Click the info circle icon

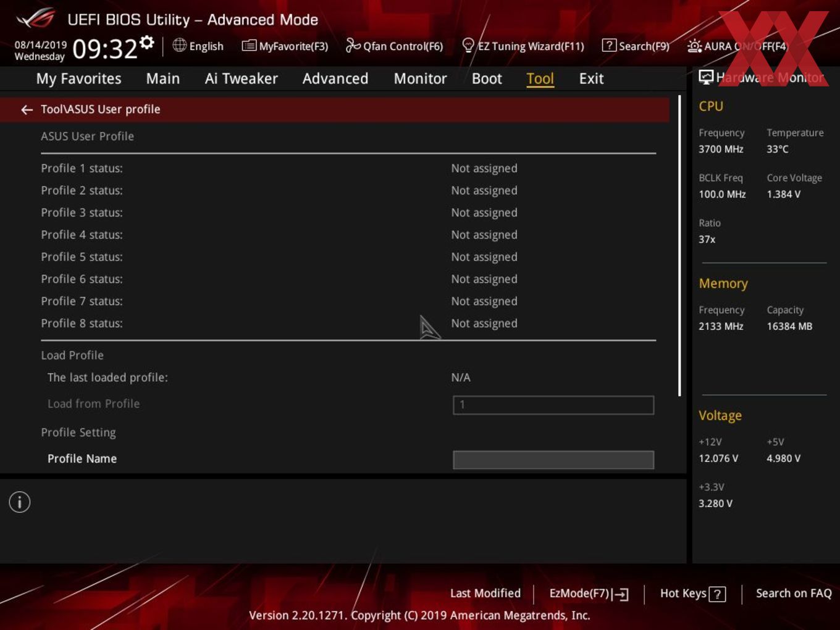click(x=20, y=502)
